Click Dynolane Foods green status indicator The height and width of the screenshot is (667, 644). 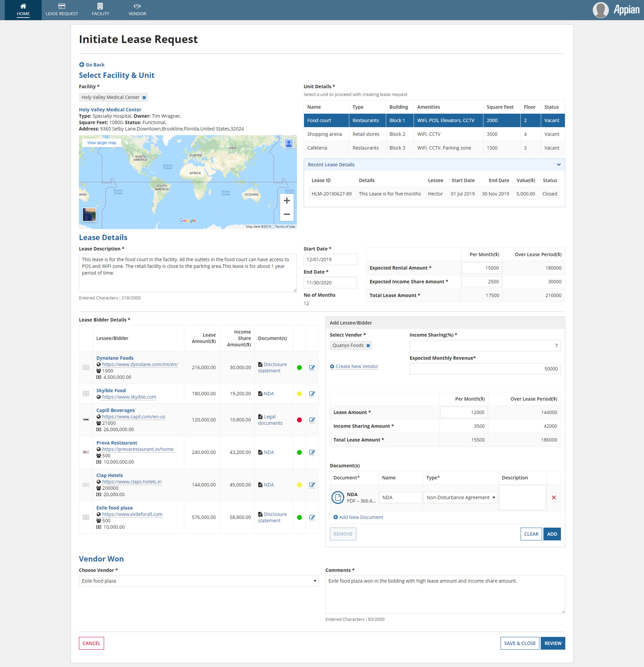[x=299, y=368]
